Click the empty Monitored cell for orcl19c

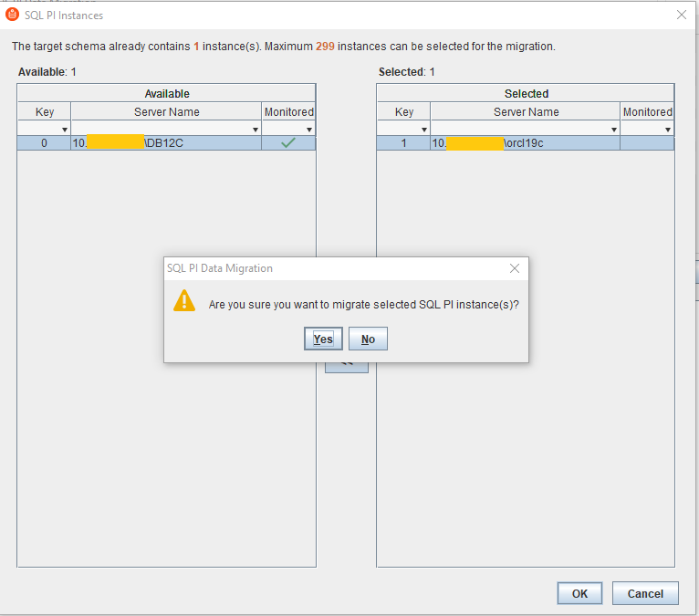click(x=647, y=143)
